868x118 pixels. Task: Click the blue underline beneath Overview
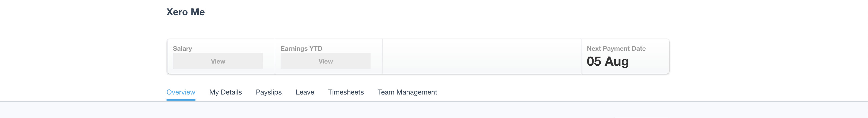pyautogui.click(x=181, y=100)
